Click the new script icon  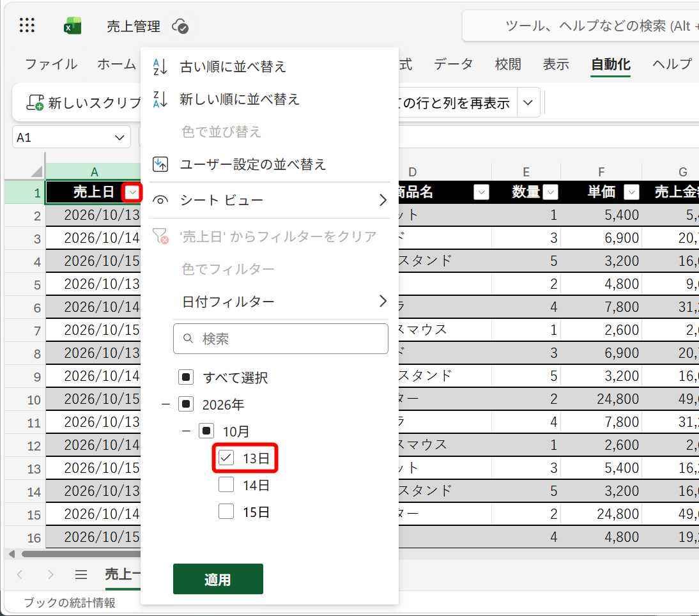[x=35, y=102]
